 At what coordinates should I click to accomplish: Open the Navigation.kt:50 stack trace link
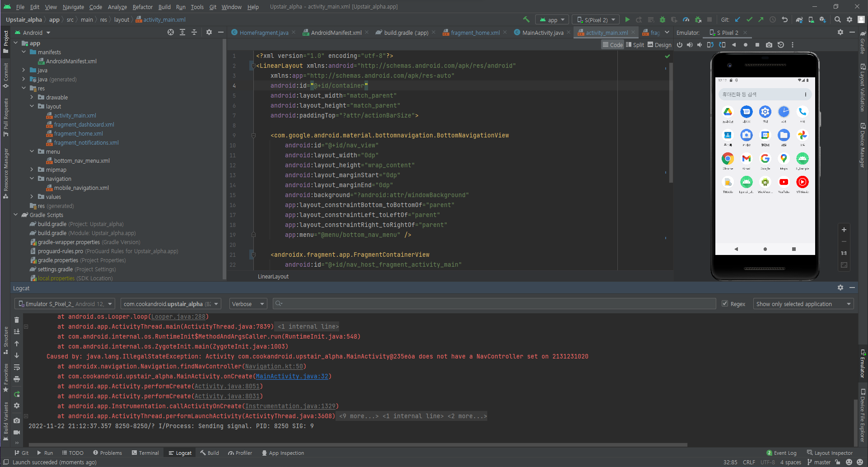point(274,366)
